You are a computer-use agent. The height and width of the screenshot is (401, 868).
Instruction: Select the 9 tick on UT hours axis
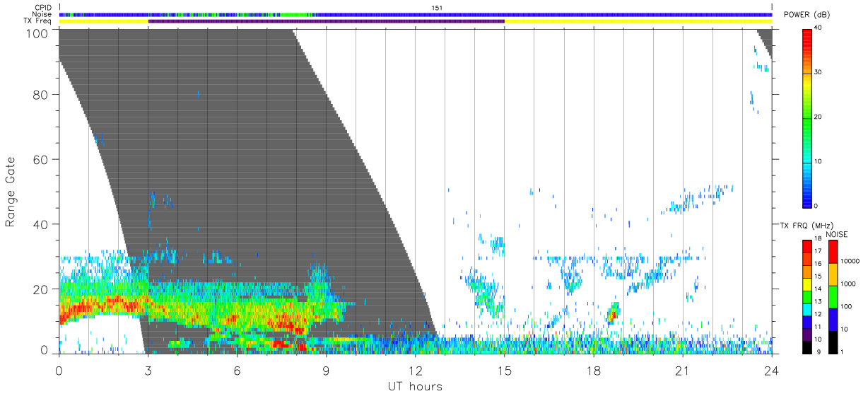click(x=326, y=370)
